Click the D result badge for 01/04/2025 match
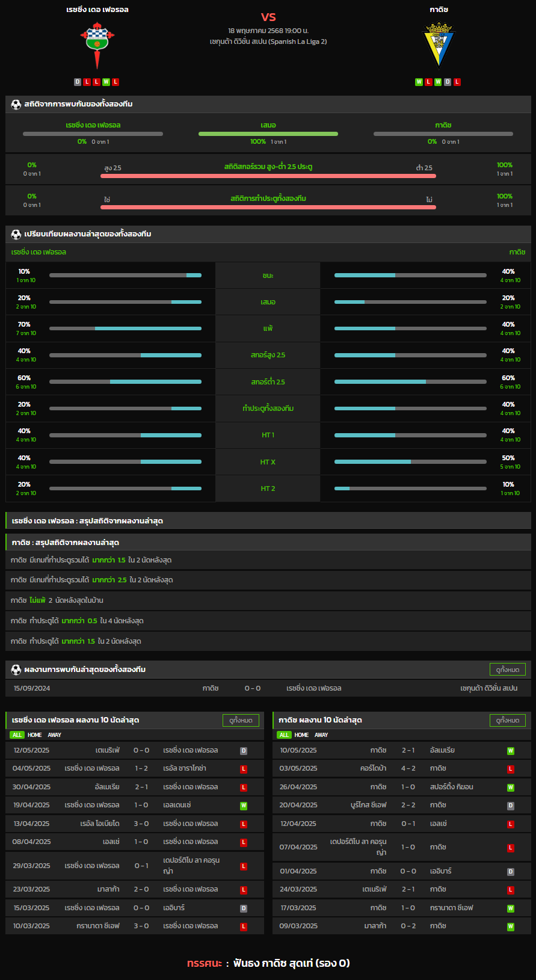536x980 pixels. click(x=510, y=872)
